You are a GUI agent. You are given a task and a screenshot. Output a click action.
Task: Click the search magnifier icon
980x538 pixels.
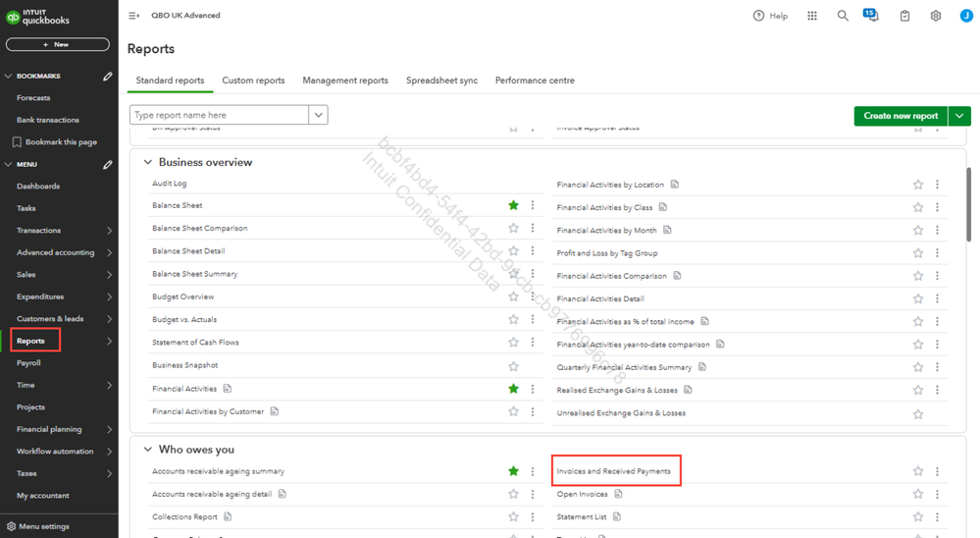pos(843,16)
